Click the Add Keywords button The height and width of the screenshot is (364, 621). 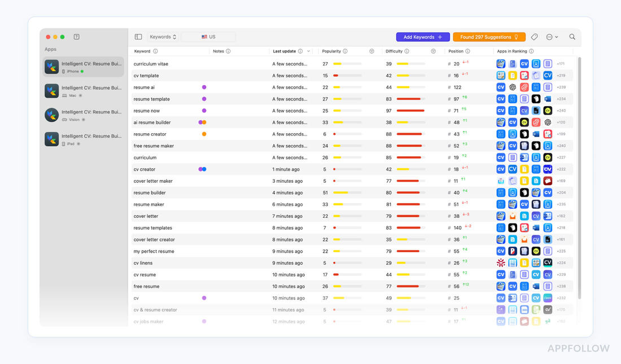(x=423, y=37)
